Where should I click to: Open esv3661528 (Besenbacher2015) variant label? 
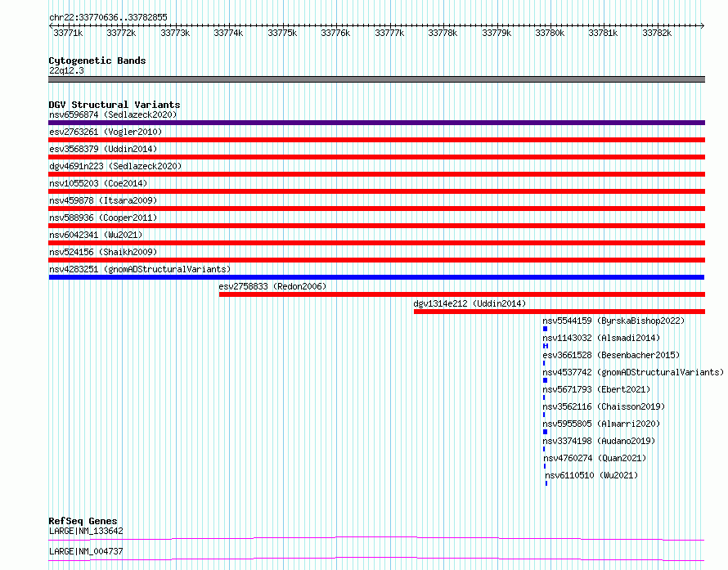(611, 355)
